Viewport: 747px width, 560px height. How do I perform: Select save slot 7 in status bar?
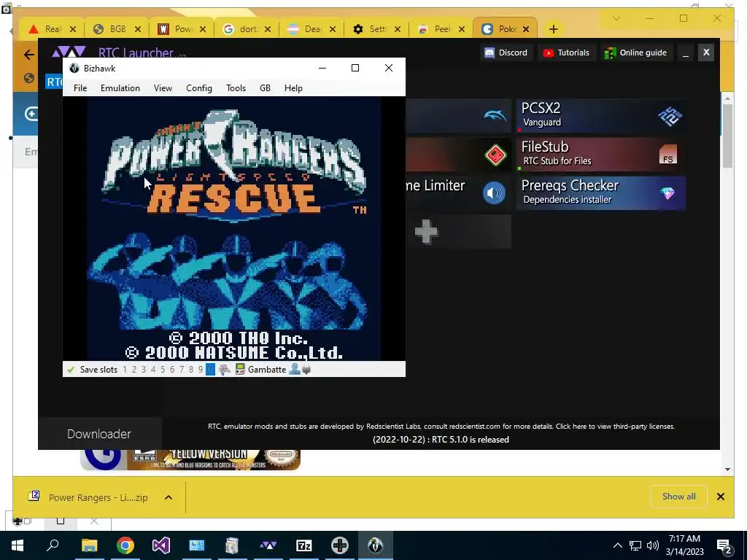point(182,370)
